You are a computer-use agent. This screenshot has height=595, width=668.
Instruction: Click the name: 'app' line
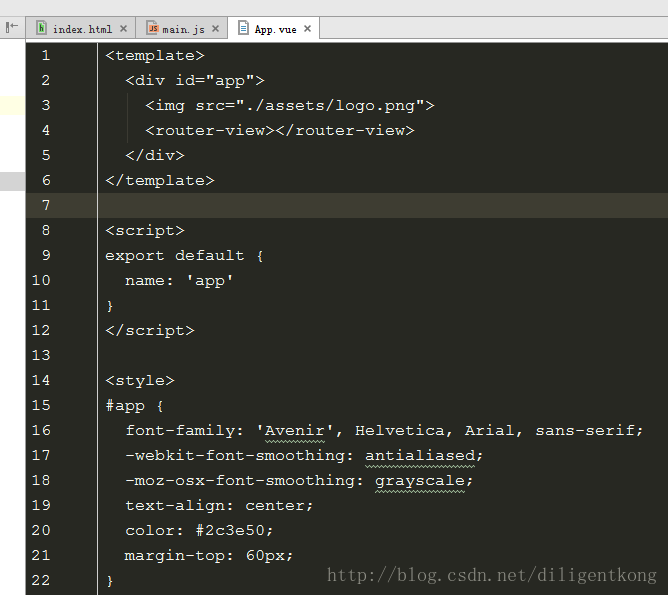[x=179, y=281]
